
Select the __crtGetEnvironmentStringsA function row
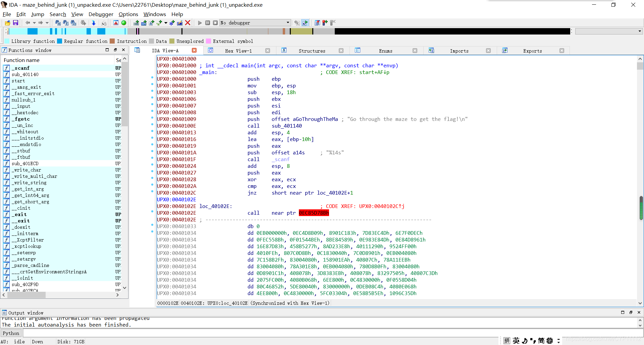(62, 272)
